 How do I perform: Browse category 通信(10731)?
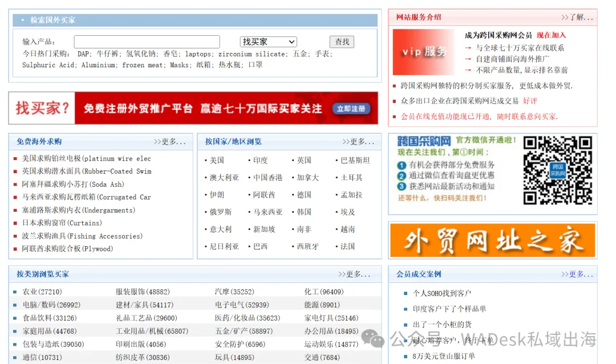point(42,358)
